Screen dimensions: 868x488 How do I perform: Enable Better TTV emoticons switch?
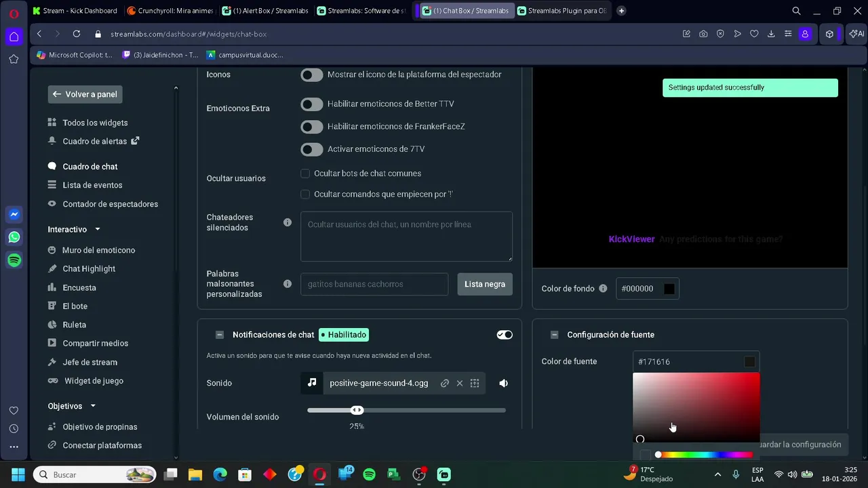coord(312,104)
